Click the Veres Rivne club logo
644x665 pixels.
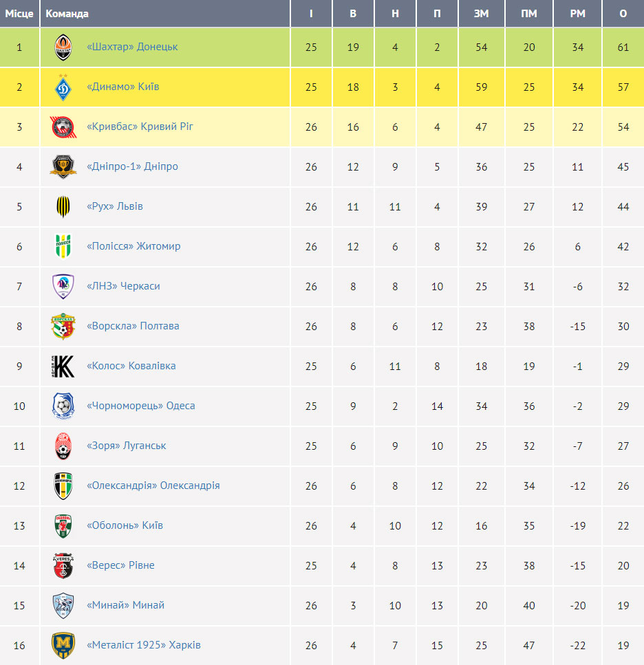[x=63, y=565]
